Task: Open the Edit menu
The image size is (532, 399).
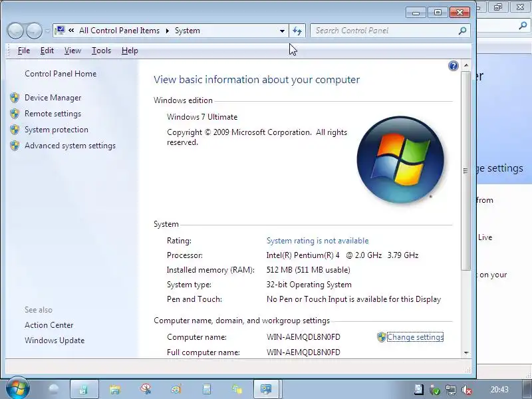Action: (x=47, y=51)
